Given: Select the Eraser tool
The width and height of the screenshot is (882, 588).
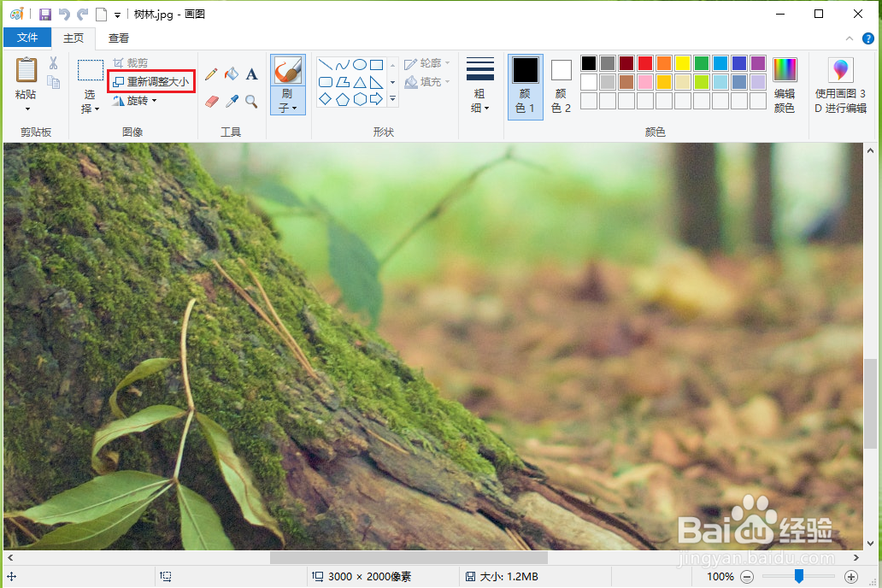Looking at the screenshot, I should [x=211, y=102].
